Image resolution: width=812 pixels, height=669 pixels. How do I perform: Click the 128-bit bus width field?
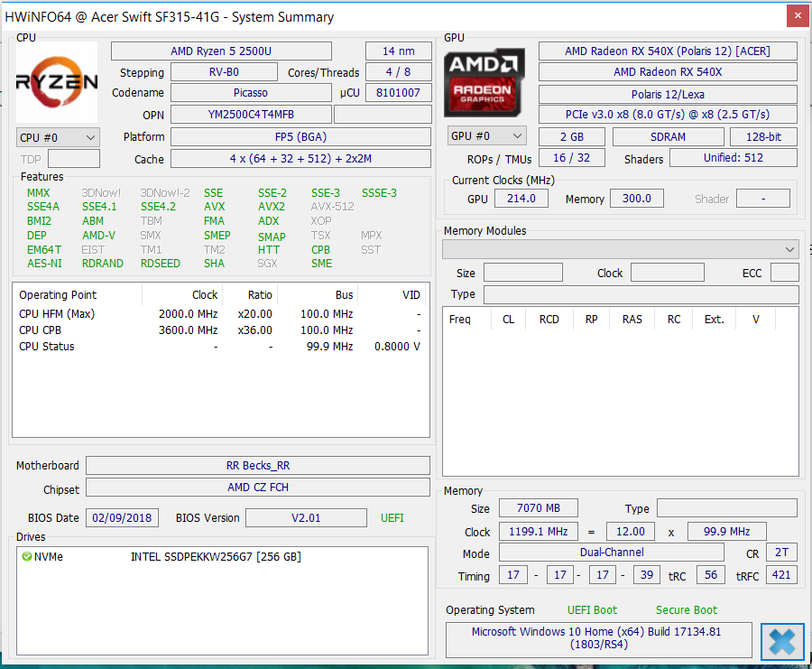click(763, 137)
